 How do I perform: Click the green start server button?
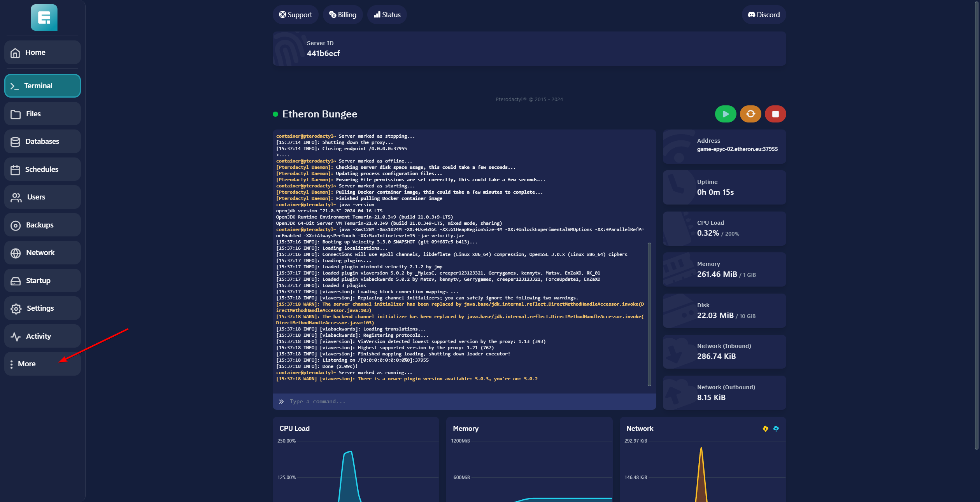pos(725,114)
